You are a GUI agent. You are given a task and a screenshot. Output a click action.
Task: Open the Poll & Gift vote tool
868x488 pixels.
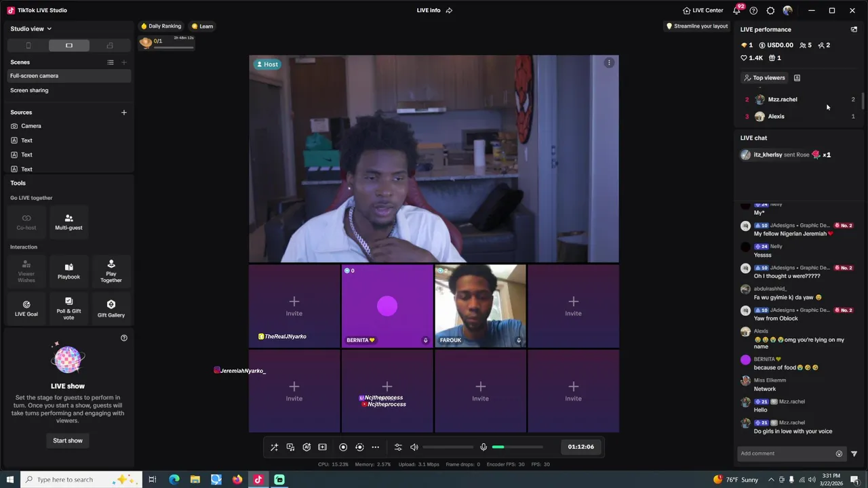coord(68,308)
